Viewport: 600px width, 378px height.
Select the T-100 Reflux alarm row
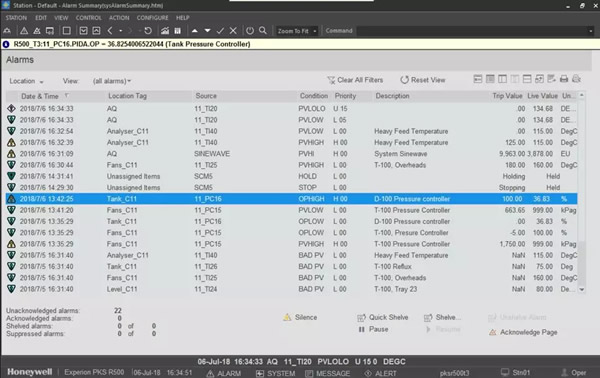pos(292,267)
